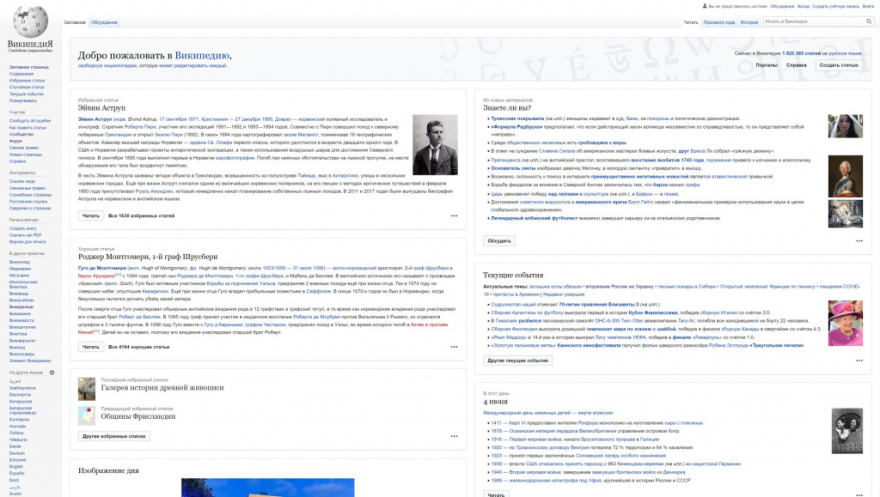Click the Общины Фрисландии list icon
Viewport: 880px width, 497px height.
point(87,415)
